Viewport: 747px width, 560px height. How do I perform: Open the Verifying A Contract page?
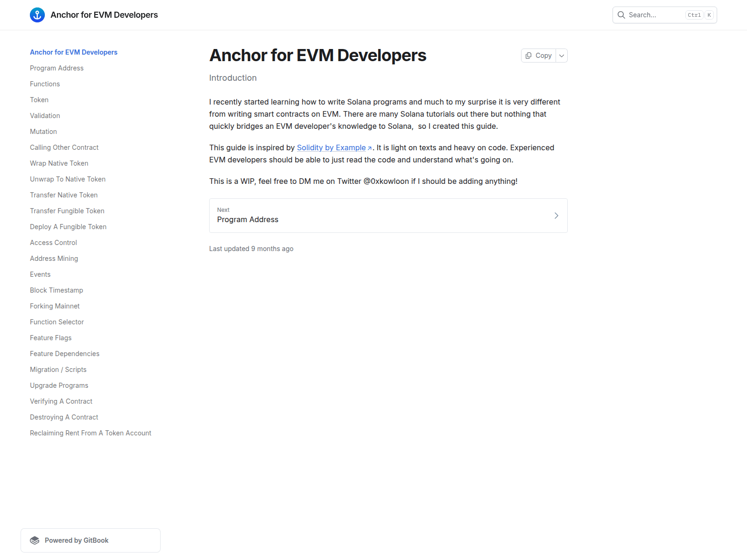coord(61,401)
